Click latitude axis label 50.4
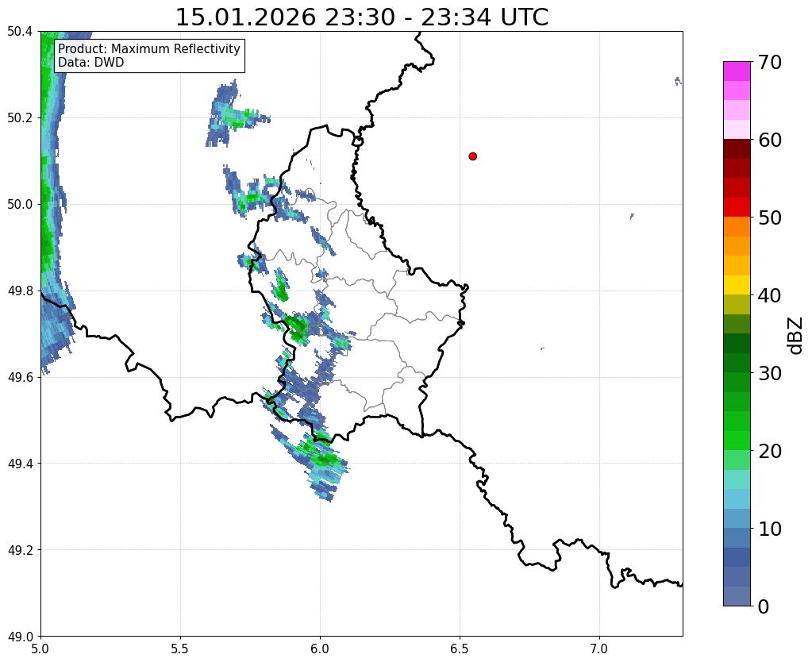 point(20,32)
